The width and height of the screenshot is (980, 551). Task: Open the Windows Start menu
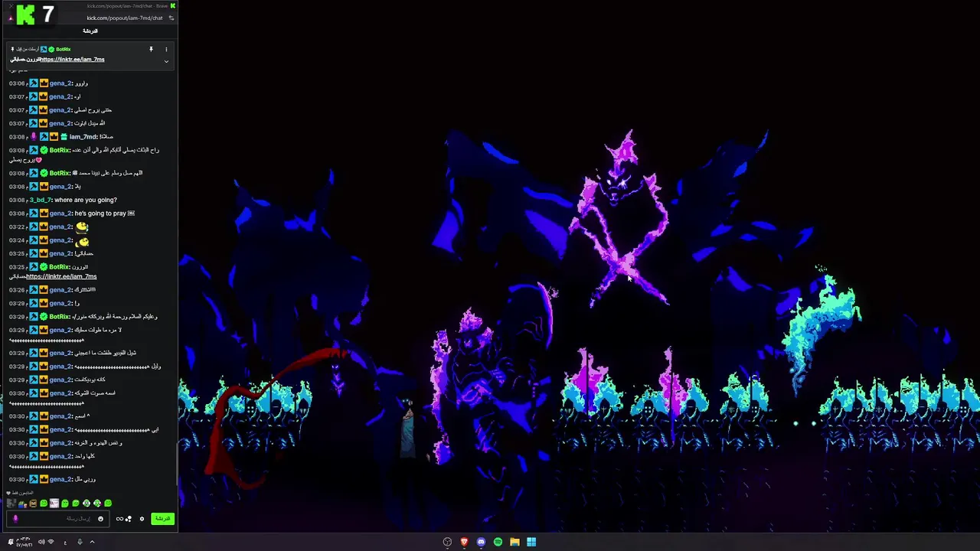pos(531,542)
